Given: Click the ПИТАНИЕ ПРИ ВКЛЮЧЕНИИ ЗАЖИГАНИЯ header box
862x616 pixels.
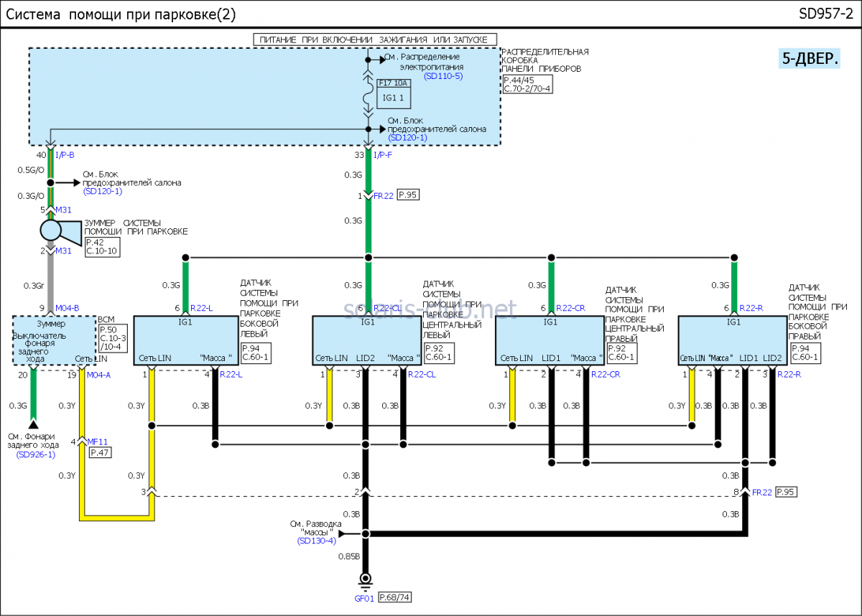Looking at the screenshot, I should pos(375,39).
